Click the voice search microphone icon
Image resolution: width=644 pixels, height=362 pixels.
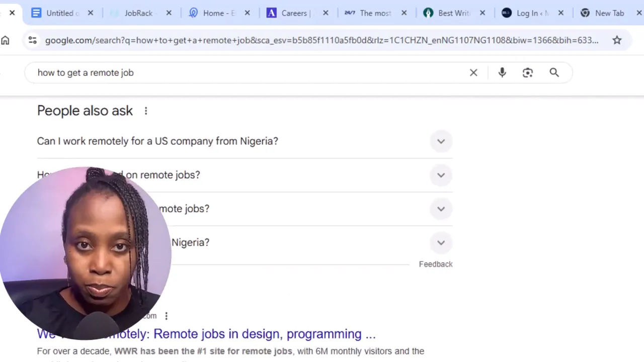coord(502,72)
